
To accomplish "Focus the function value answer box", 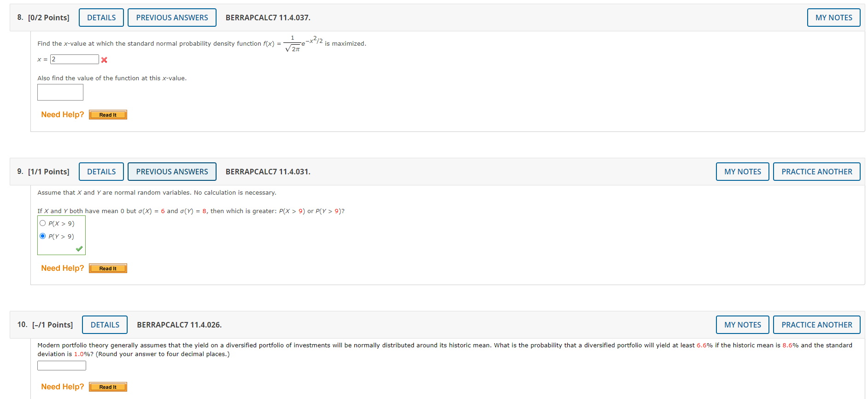I will pyautogui.click(x=60, y=92).
